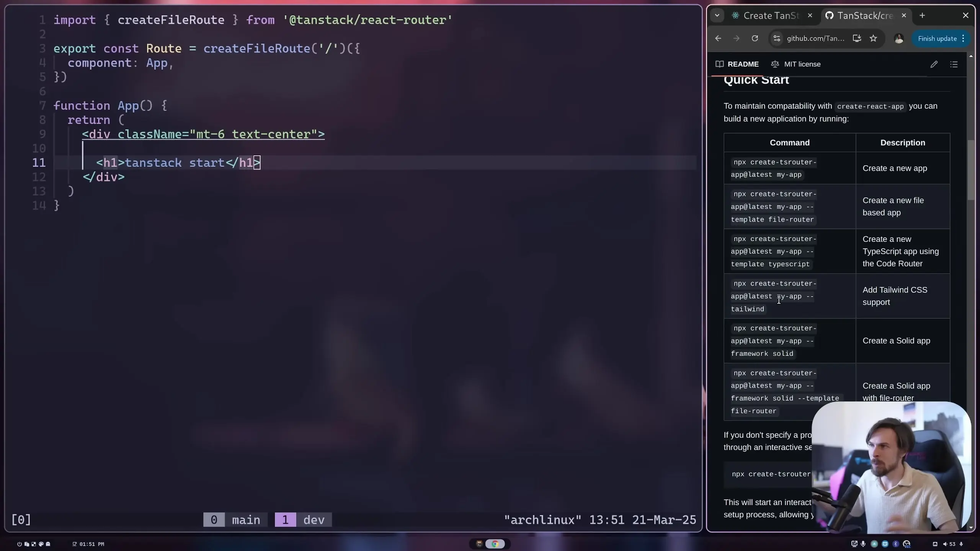
Task: Select the README tab
Action: (x=737, y=64)
